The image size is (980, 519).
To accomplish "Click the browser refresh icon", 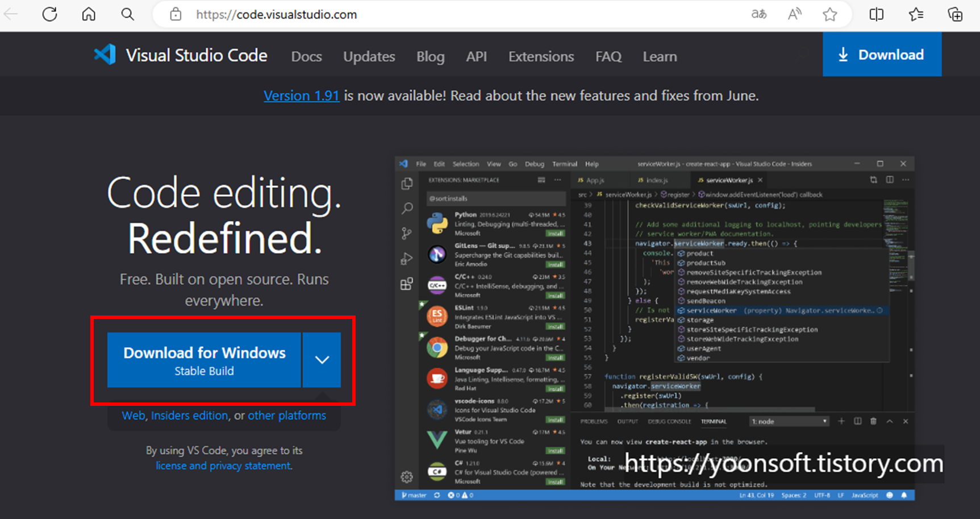I will (50, 14).
